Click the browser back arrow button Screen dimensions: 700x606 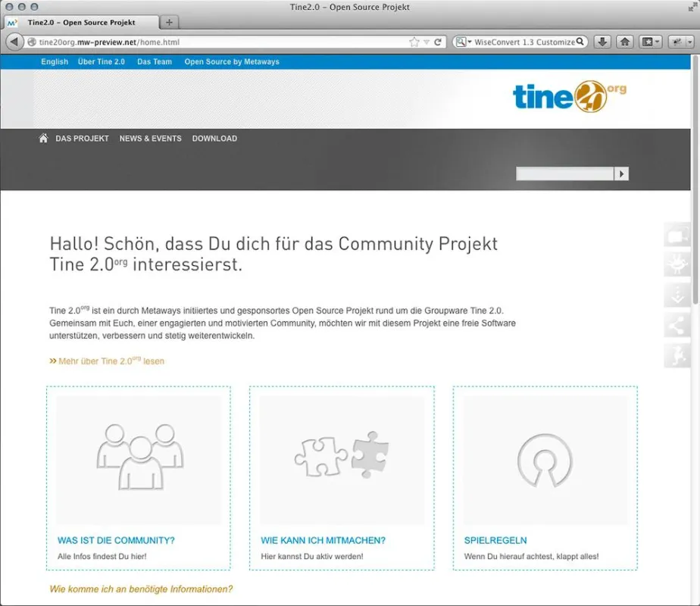14,42
